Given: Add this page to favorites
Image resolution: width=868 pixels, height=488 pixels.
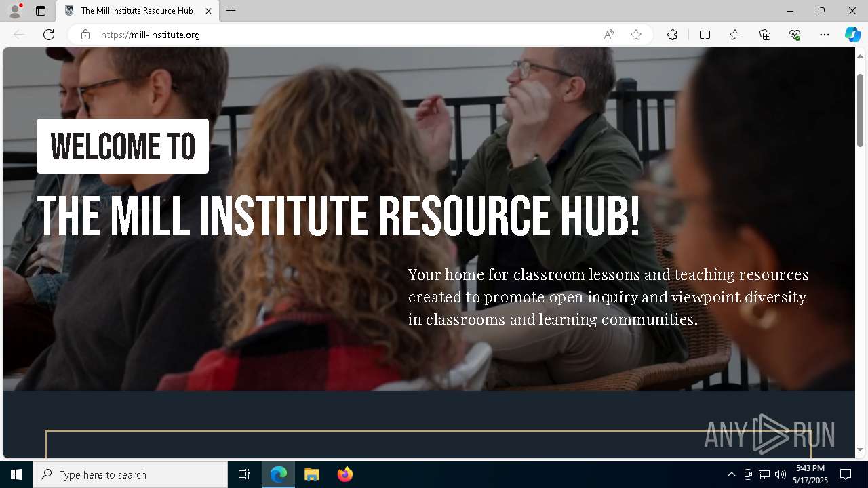Looking at the screenshot, I should coord(636,35).
